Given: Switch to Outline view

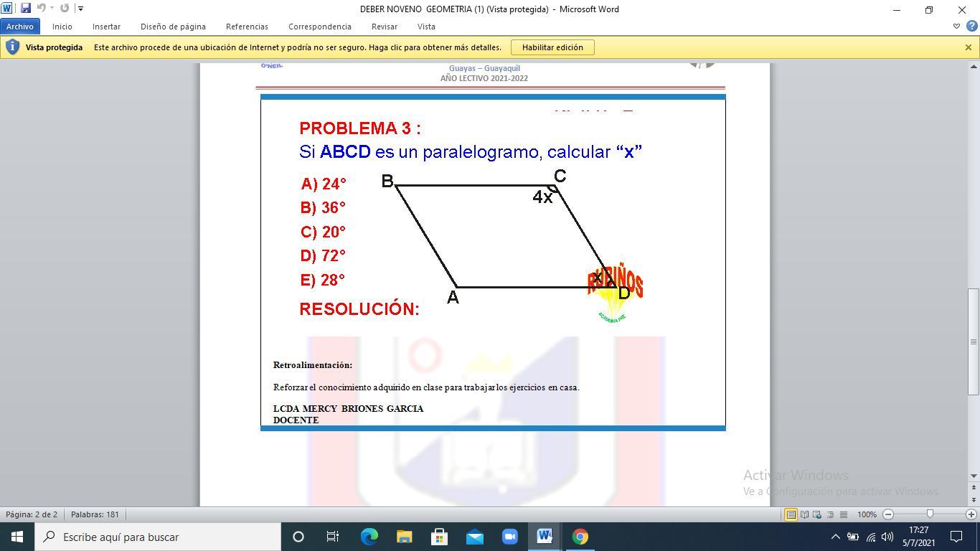Looking at the screenshot, I should click(831, 514).
